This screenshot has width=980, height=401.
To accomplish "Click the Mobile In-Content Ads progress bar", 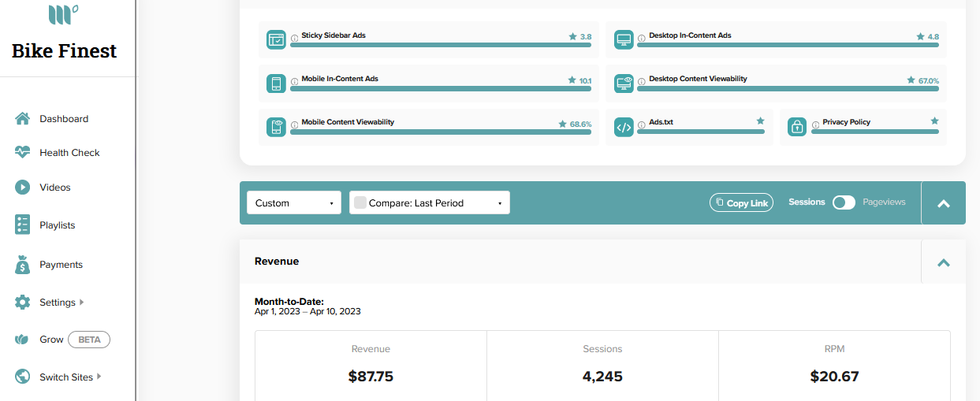I will pos(441,88).
